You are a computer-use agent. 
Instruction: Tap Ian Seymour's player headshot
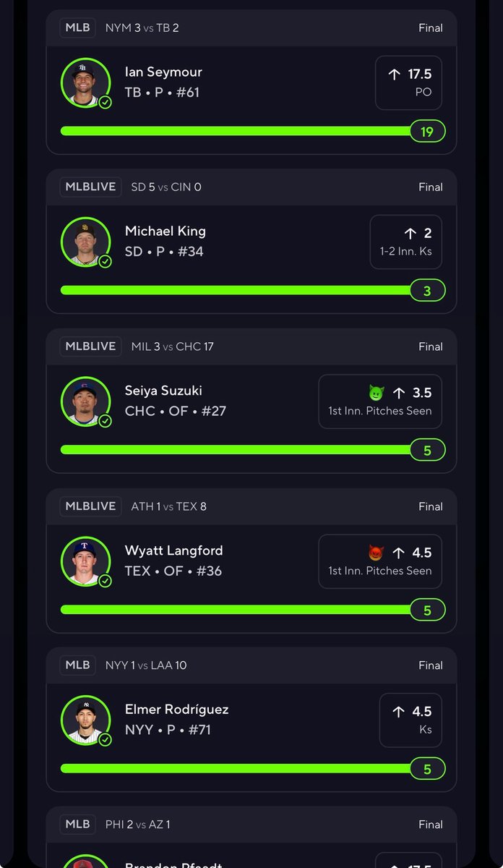(85, 82)
